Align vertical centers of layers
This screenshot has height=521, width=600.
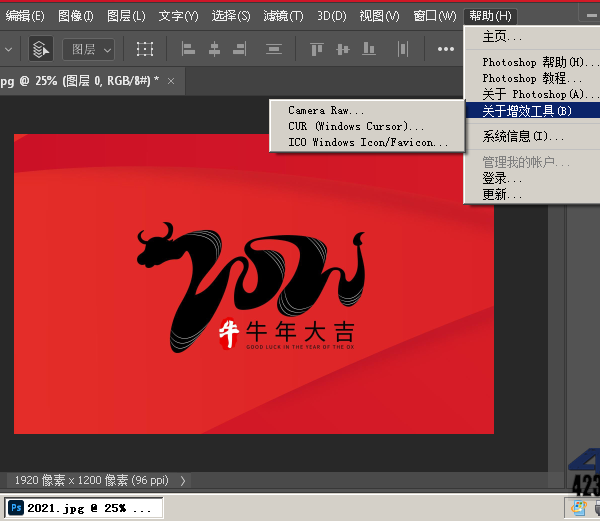(x=344, y=49)
